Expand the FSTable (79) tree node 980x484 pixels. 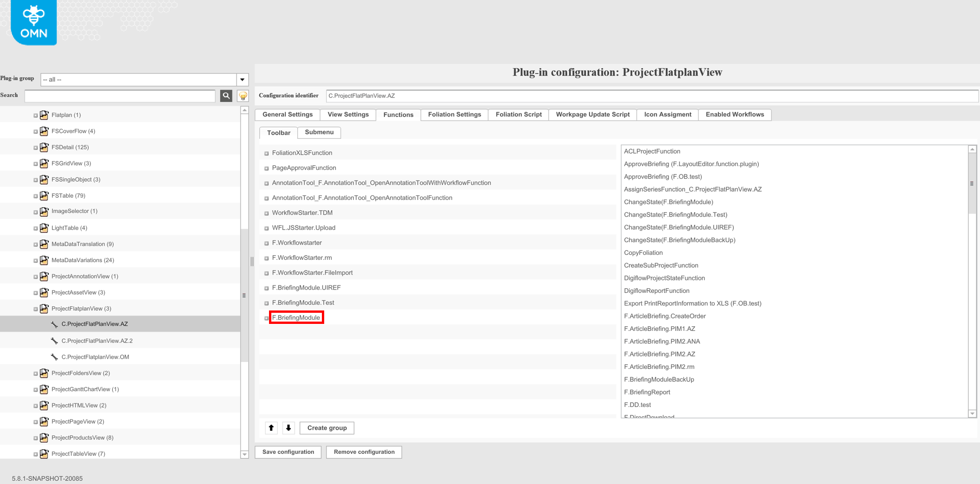[x=35, y=196]
